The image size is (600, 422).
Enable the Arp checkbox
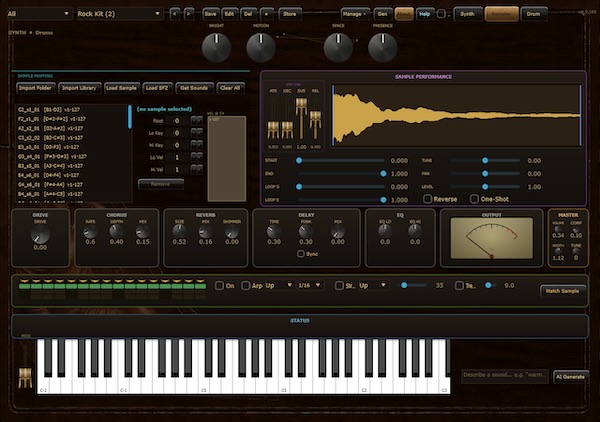coord(246,286)
